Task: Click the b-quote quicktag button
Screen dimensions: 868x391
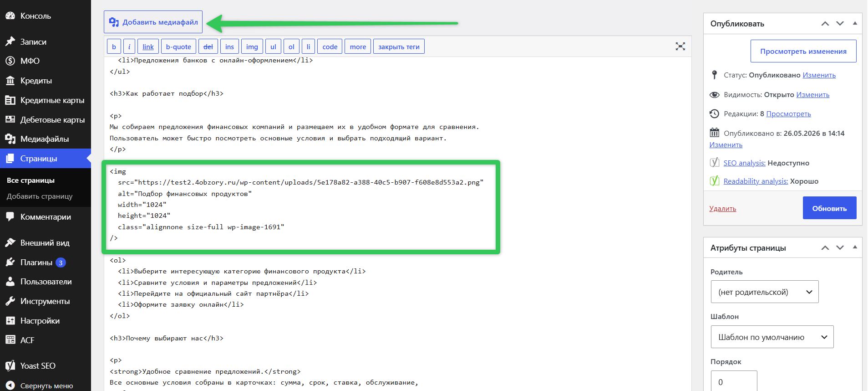Action: pyautogui.click(x=178, y=46)
